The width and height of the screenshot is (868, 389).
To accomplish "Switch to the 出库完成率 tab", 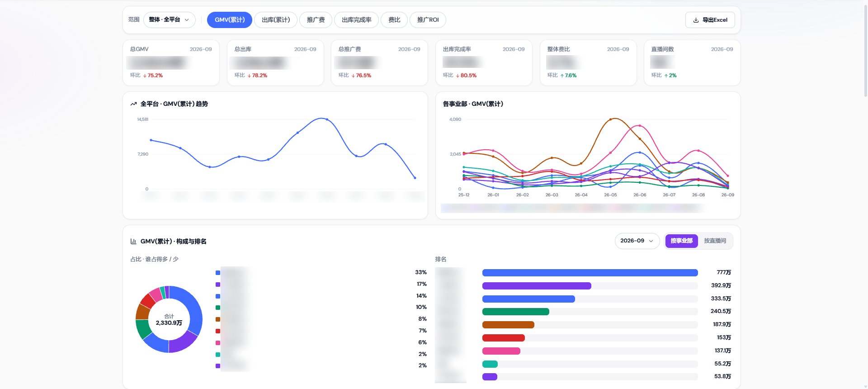I will [x=356, y=20].
